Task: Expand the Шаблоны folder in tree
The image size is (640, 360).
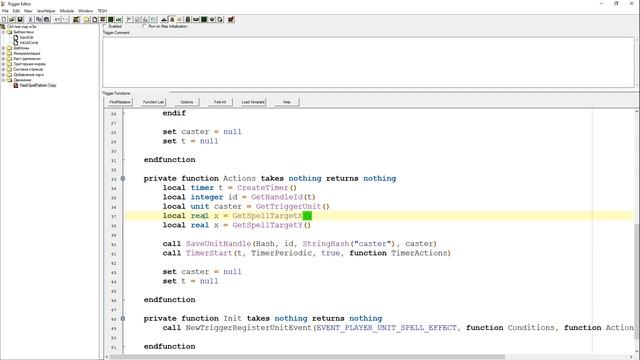Action: tap(4, 48)
